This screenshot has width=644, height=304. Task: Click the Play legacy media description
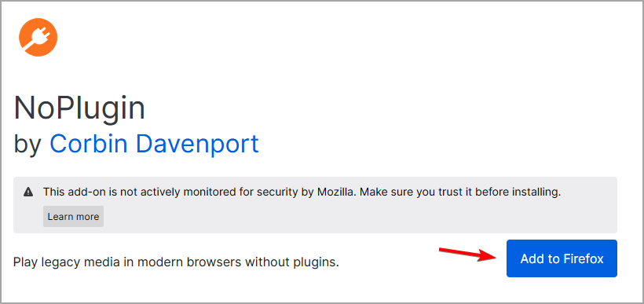[x=176, y=262]
